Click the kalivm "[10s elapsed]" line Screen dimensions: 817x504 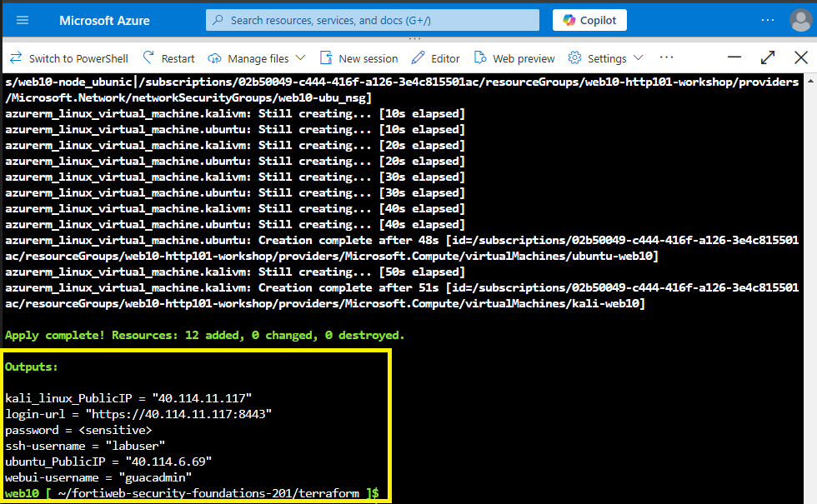click(235, 113)
